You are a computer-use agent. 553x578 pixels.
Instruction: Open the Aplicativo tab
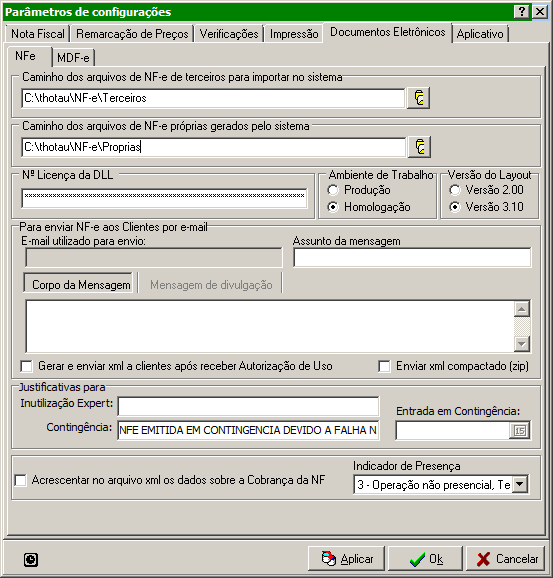point(480,34)
